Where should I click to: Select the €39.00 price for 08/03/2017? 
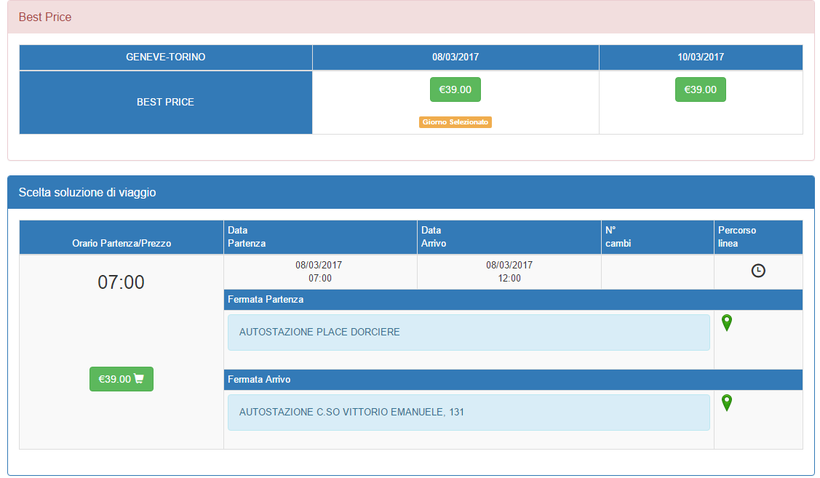[455, 90]
